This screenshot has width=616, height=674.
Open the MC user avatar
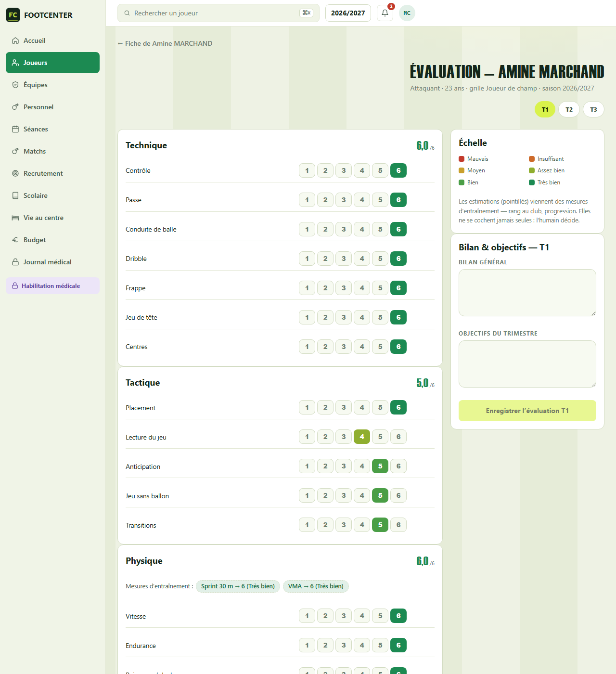[407, 13]
